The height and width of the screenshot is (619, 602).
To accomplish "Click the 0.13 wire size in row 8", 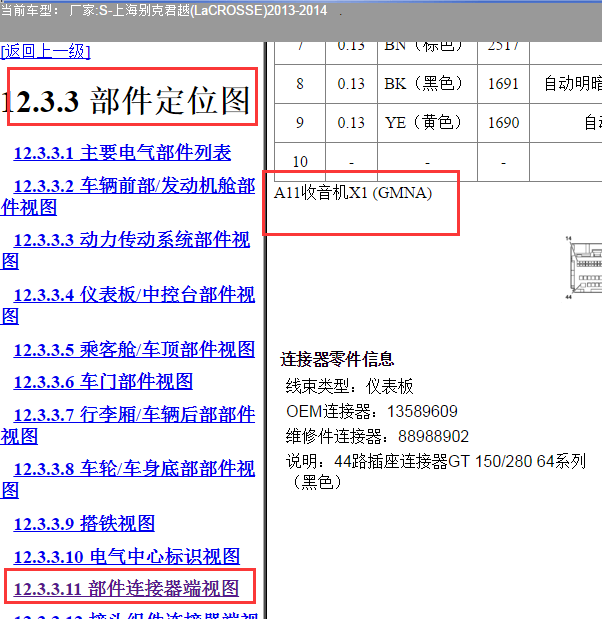I will click(x=351, y=84).
